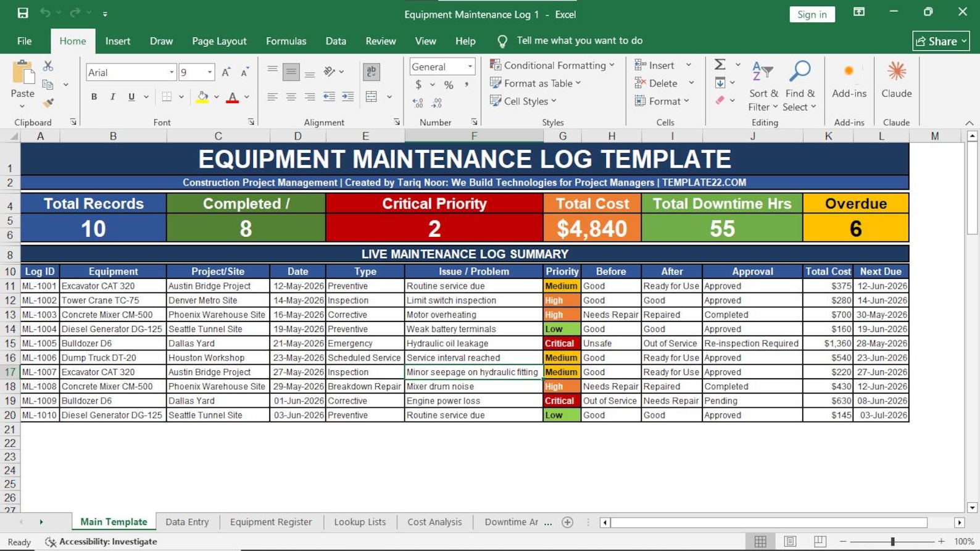Click the Save icon in title bar
Image resolution: width=980 pixels, height=551 pixels.
click(23, 13)
